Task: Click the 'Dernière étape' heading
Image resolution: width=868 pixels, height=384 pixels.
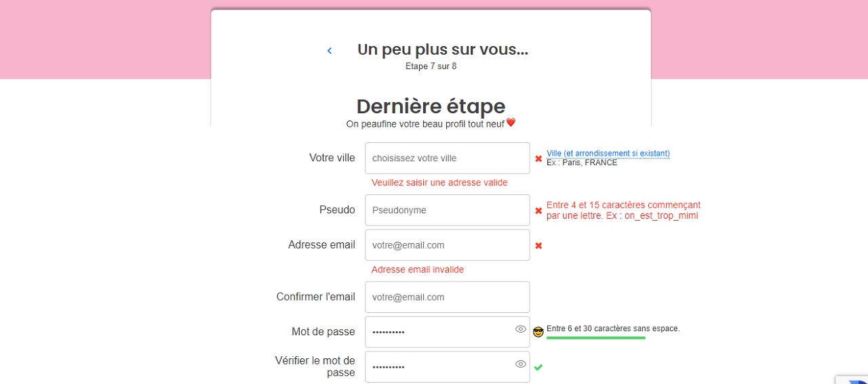Action: (431, 106)
